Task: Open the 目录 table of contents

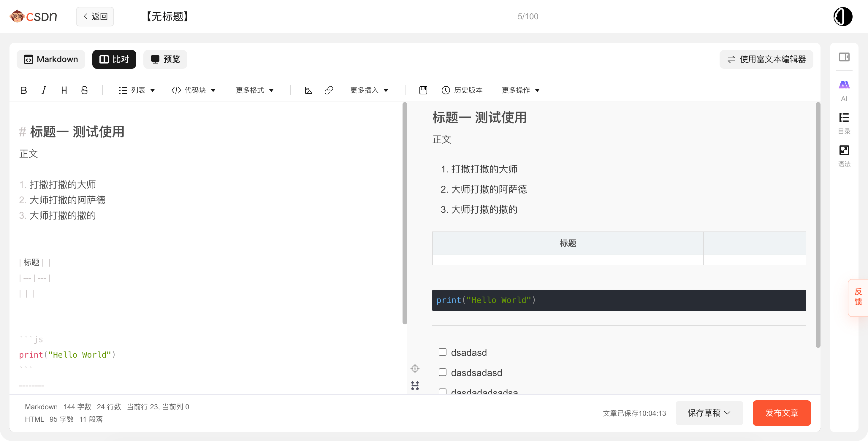Action: tap(844, 123)
